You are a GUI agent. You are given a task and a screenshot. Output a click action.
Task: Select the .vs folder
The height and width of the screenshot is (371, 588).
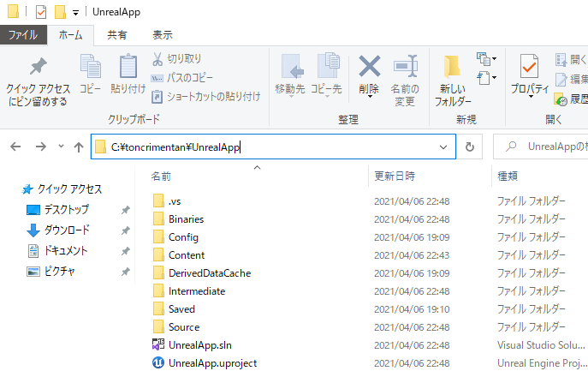175,201
